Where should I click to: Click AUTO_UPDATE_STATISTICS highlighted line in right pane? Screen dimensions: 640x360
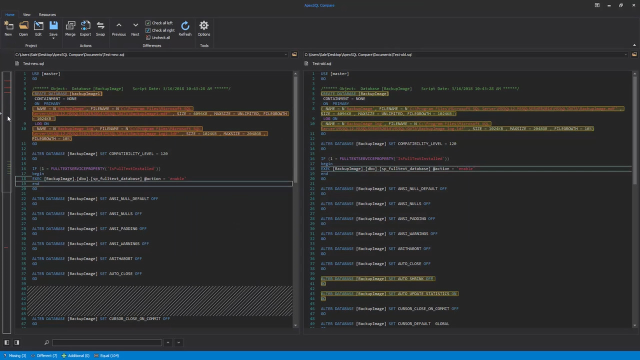389,293
